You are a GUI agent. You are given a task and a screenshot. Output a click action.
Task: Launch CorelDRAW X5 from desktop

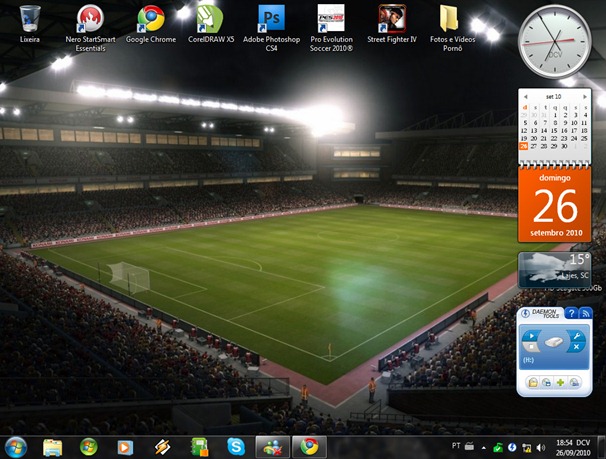click(x=211, y=24)
